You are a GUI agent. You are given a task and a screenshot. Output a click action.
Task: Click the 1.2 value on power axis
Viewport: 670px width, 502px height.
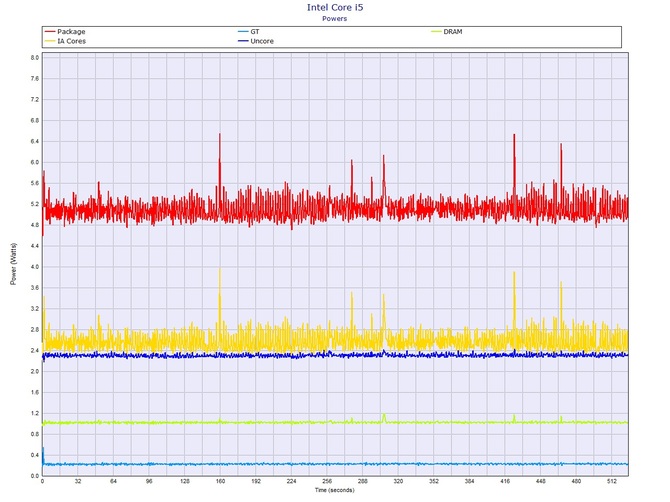pos(35,414)
